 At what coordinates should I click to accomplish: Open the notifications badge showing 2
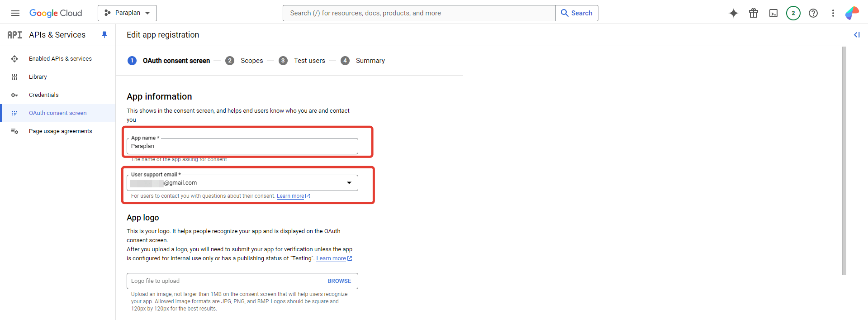pyautogui.click(x=793, y=13)
